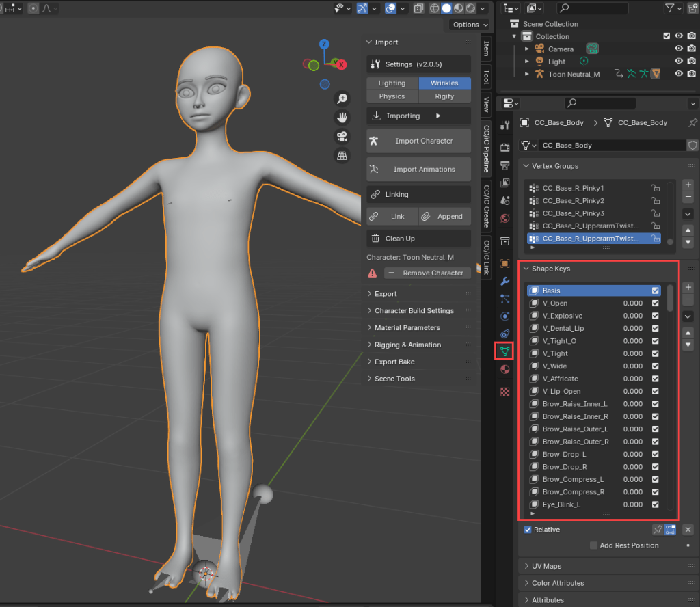Toggle the Relative shape keys checkbox

click(528, 530)
